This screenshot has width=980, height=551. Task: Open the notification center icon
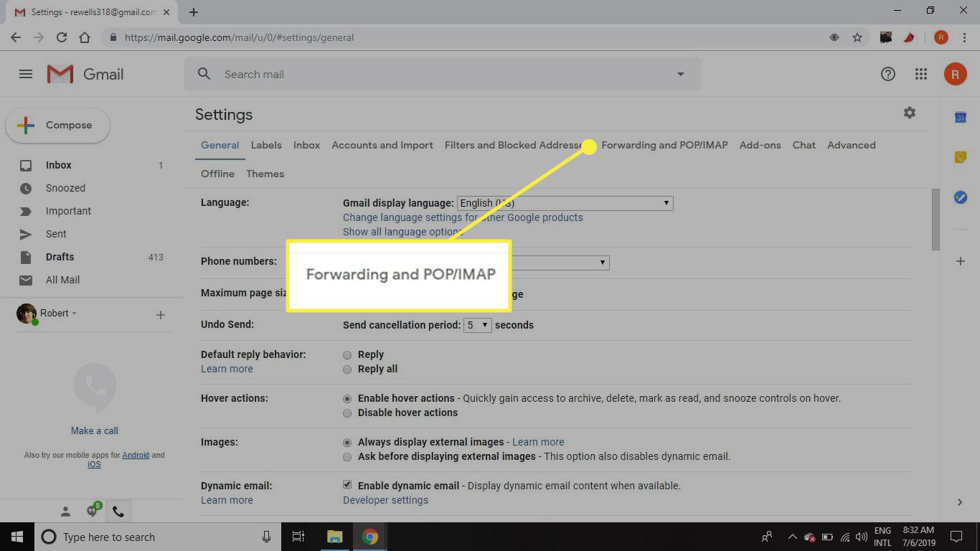point(956,537)
